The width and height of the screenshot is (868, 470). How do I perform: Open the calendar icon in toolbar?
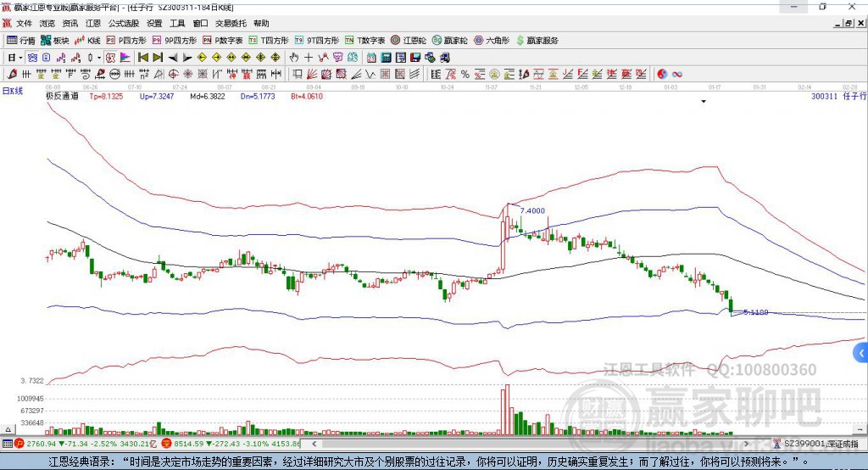point(371,58)
